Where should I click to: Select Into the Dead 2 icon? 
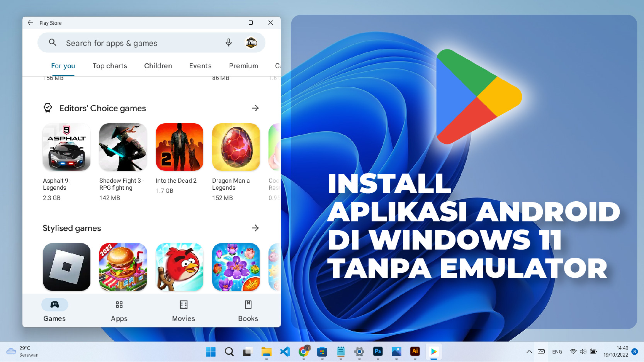179,147
